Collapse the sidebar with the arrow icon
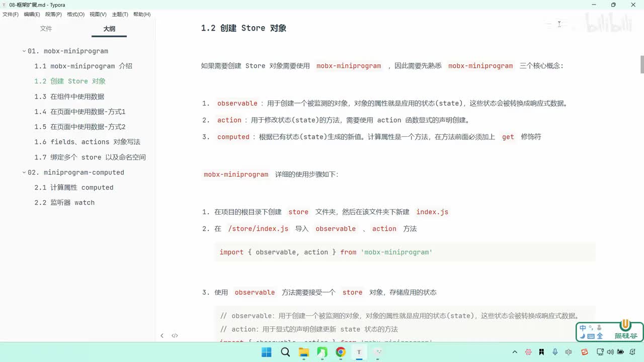Viewport: 644px width, 362px height. 162,335
